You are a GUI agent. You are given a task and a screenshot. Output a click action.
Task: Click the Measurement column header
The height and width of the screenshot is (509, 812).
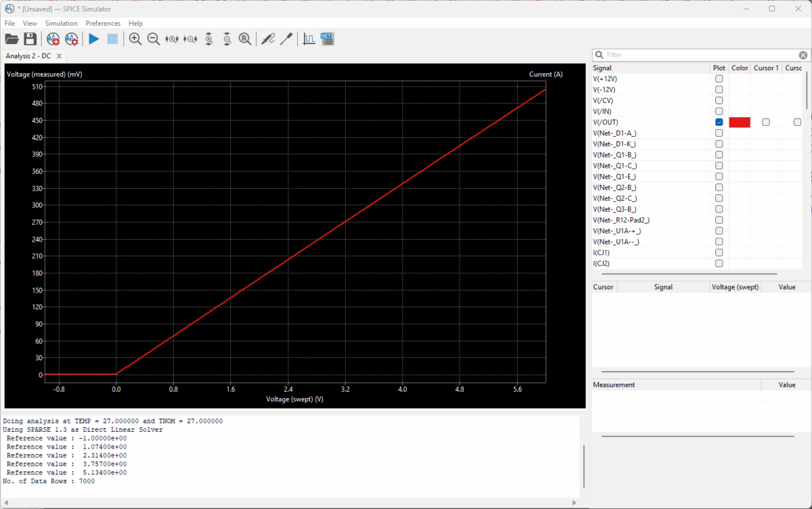(x=677, y=384)
